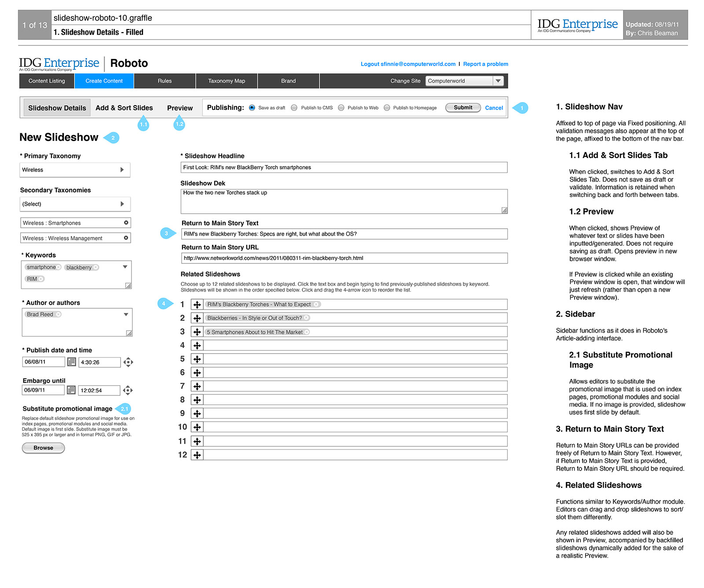Click Return to Main Story Text field
This screenshot has width=704, height=588.
tap(345, 234)
